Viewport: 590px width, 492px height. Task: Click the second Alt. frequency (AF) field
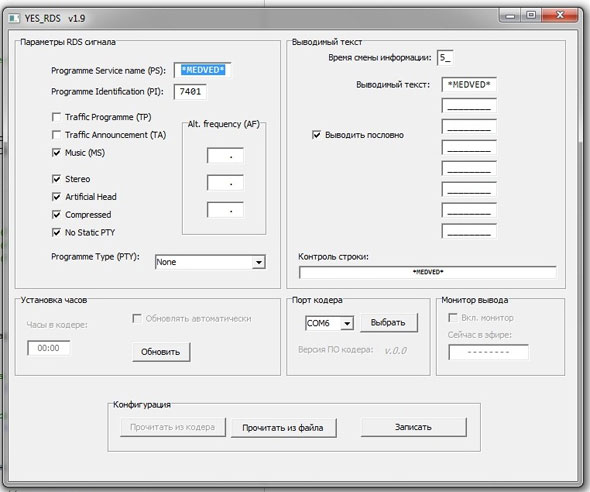tap(225, 182)
